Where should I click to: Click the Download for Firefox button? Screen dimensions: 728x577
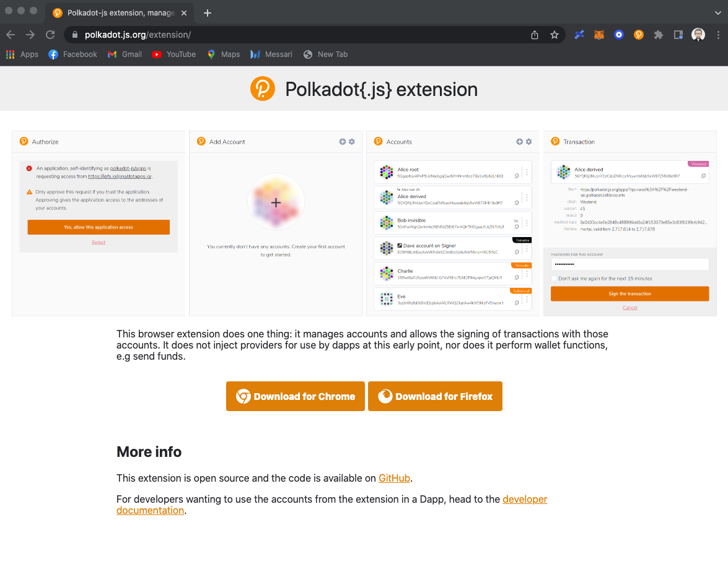pos(435,396)
